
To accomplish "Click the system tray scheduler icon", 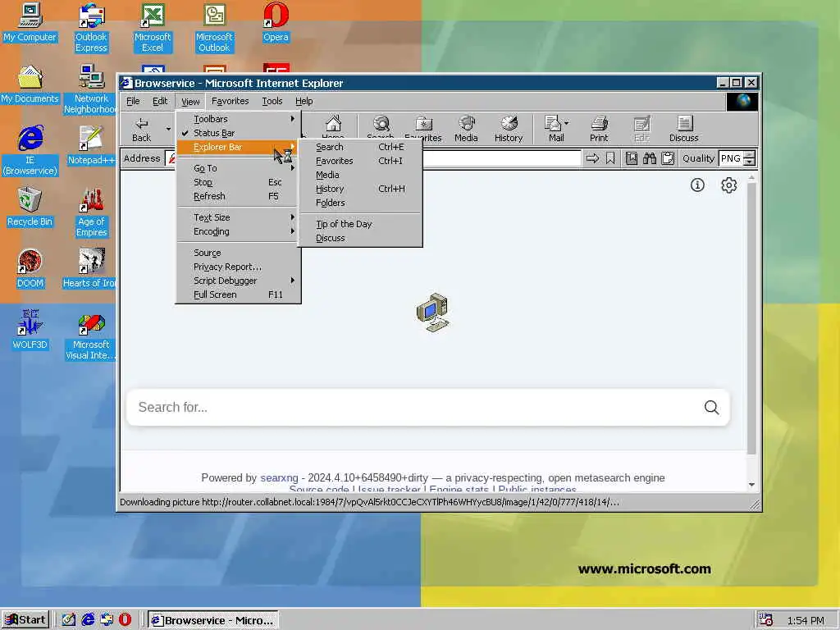I will (x=766, y=620).
